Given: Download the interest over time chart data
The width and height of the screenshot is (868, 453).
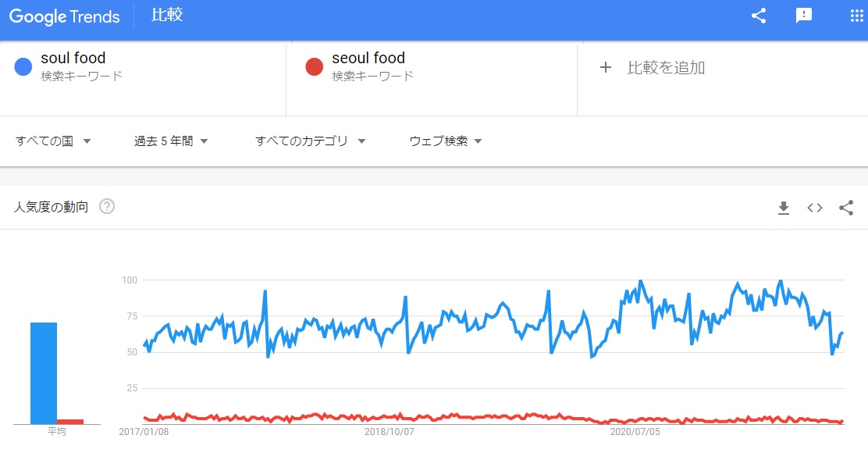Looking at the screenshot, I should [x=784, y=208].
